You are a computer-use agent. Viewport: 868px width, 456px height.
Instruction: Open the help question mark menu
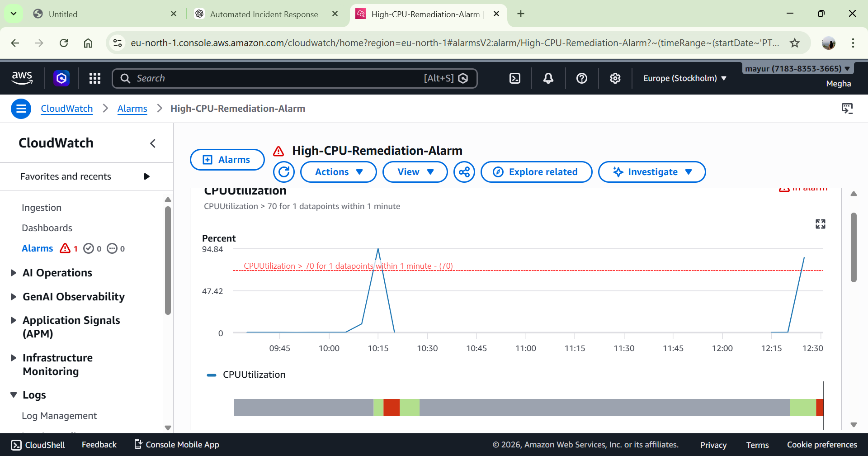point(582,78)
